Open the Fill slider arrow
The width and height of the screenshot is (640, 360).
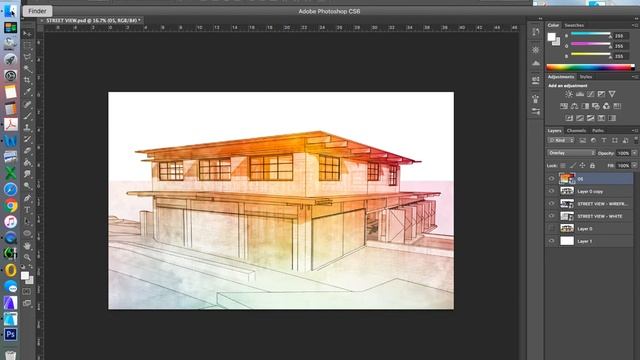(x=634, y=165)
